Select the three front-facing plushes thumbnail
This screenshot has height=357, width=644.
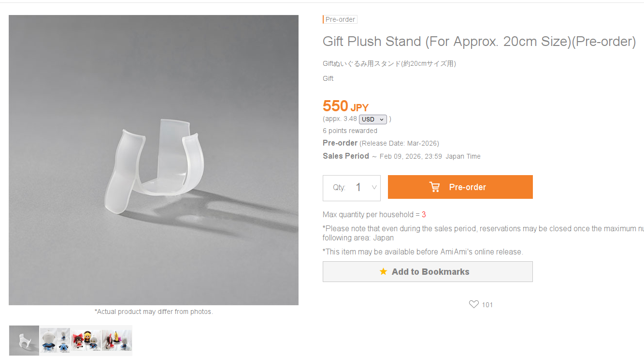tap(86, 341)
